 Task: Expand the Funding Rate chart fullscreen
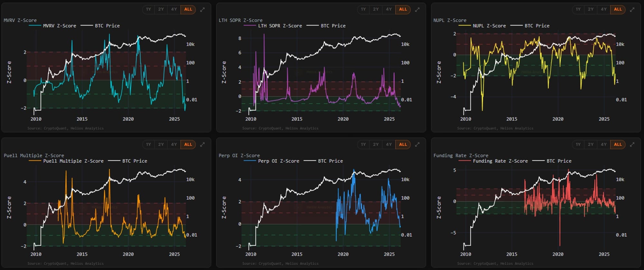click(x=632, y=145)
